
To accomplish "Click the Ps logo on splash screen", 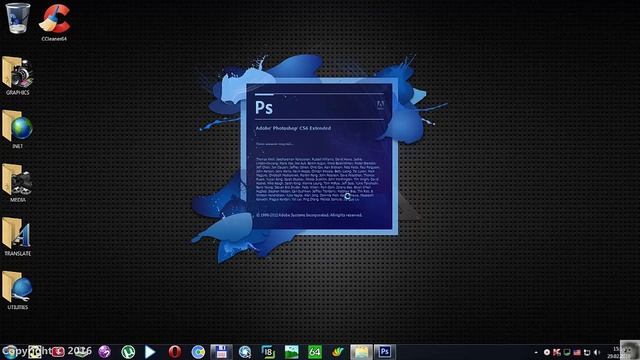I will [264, 107].
